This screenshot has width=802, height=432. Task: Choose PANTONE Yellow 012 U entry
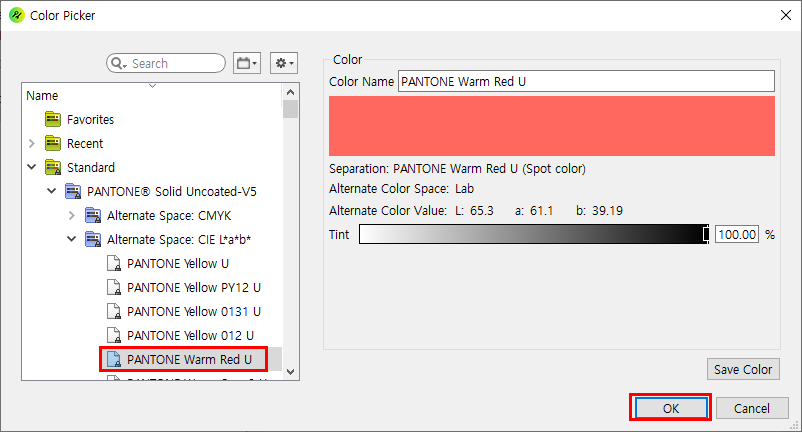pyautogui.click(x=190, y=335)
